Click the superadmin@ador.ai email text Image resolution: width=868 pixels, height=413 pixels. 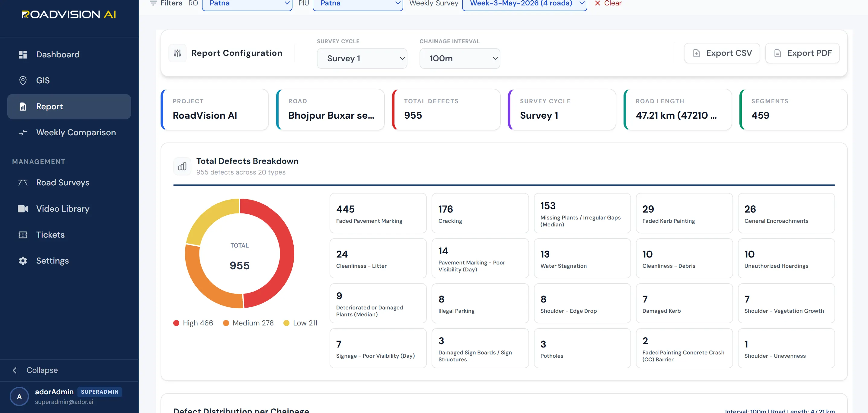(64, 402)
